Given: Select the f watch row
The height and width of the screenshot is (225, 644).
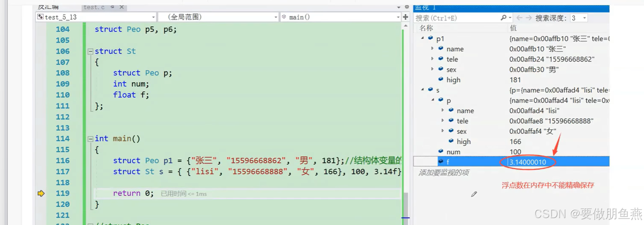Looking at the screenshot, I should 511,162.
